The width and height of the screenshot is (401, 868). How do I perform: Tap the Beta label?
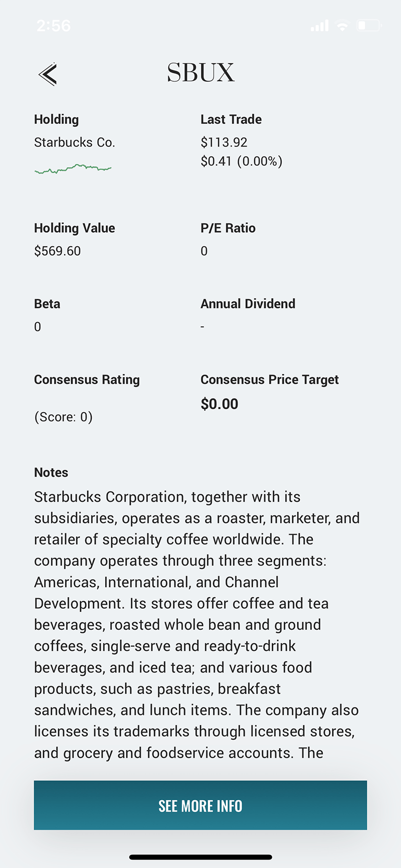pos(47,304)
